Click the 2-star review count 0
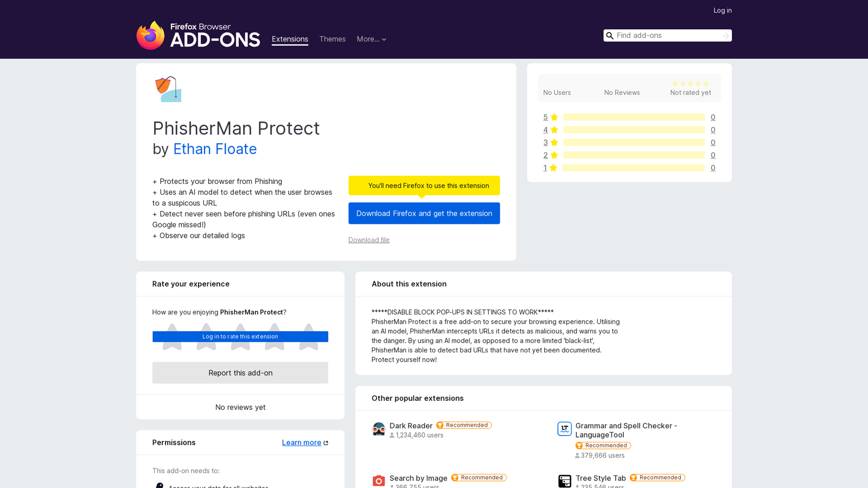The image size is (868, 488). 713,155
